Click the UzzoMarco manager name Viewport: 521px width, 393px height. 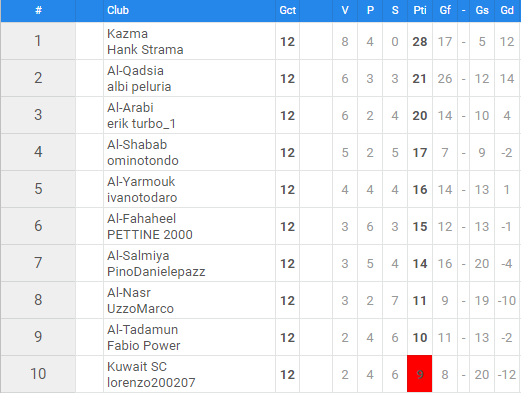pos(140,309)
